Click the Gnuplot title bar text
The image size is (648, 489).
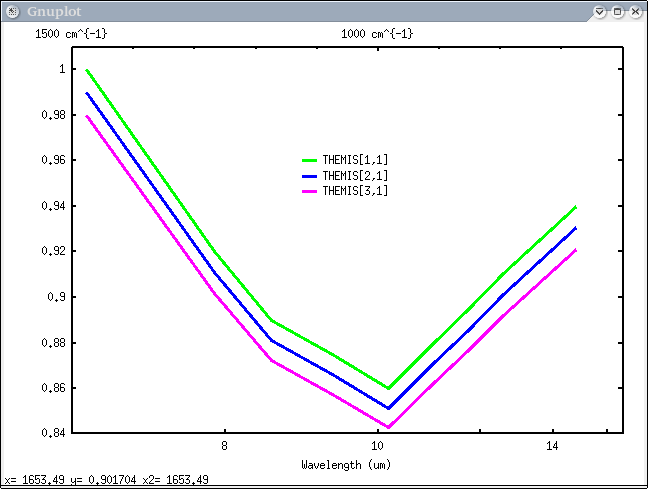click(x=54, y=12)
